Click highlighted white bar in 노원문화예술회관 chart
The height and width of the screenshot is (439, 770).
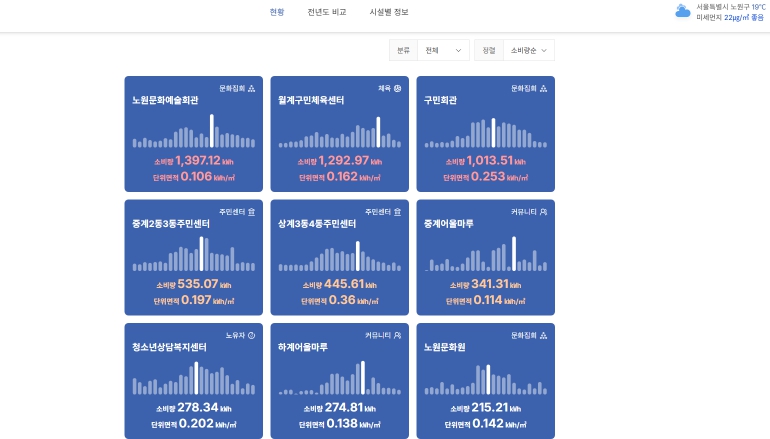212,131
